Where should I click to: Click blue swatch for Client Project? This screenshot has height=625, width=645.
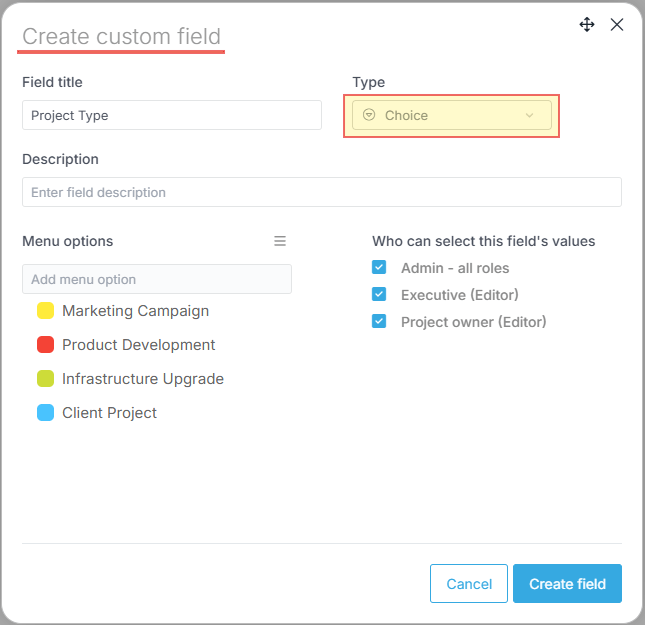(45, 413)
